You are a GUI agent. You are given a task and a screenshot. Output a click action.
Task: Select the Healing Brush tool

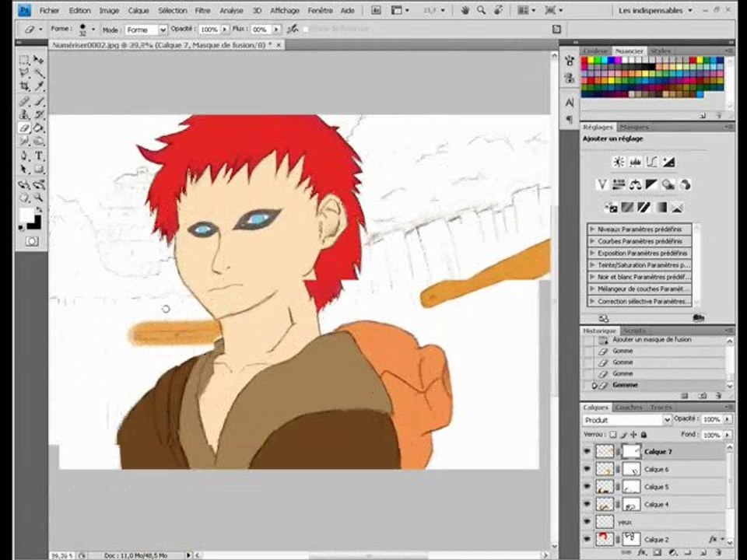point(24,101)
